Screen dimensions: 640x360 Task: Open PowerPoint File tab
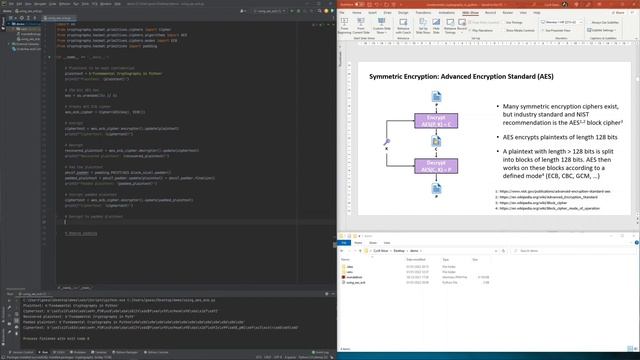pyautogui.click(x=342, y=13)
